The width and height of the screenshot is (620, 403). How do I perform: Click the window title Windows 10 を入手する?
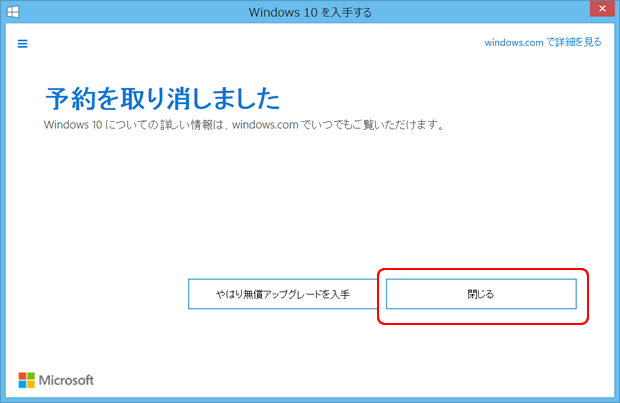click(310, 12)
